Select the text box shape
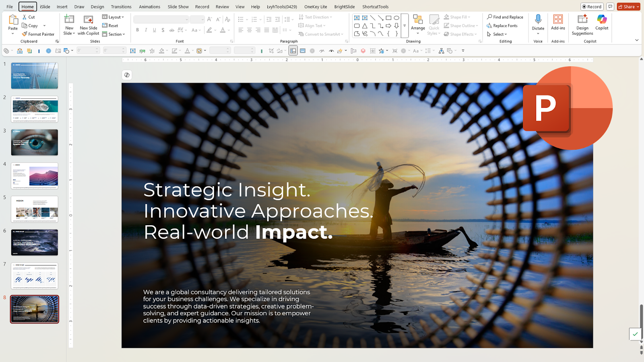644x362 pixels. pos(357,18)
